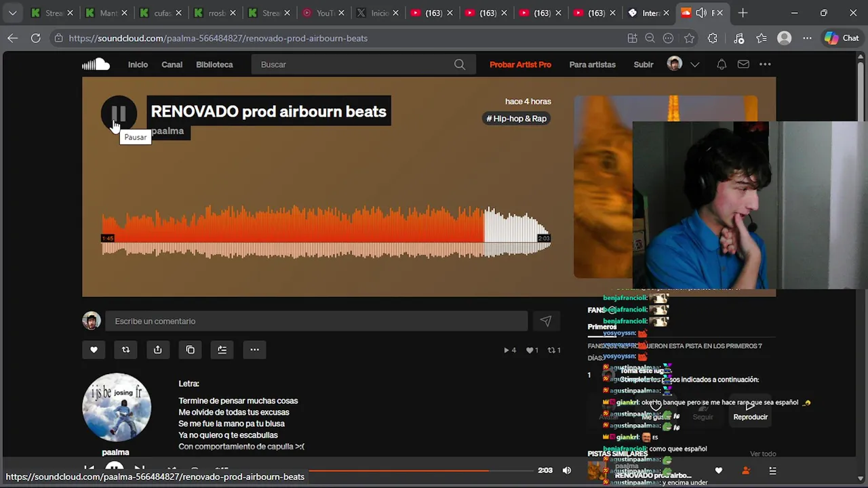Click Ver todo next to Pistas similares
Viewport: 868px width, 488px height.
pos(763,454)
